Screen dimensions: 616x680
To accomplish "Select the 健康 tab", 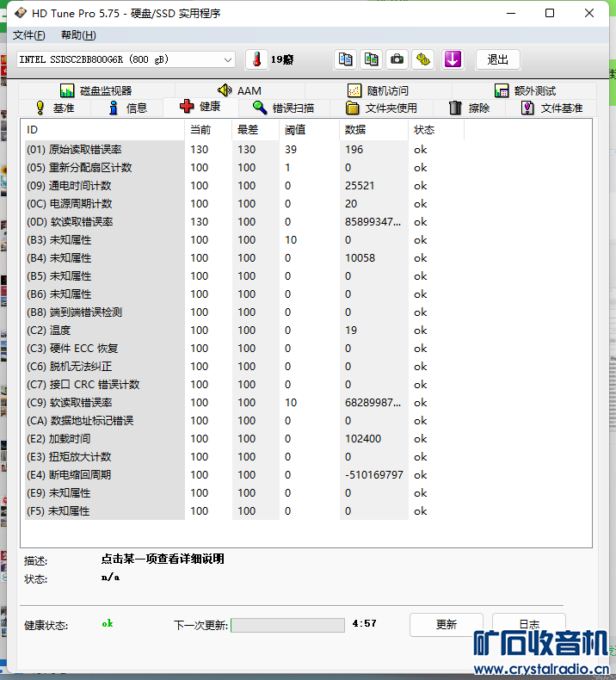I will click(200, 107).
